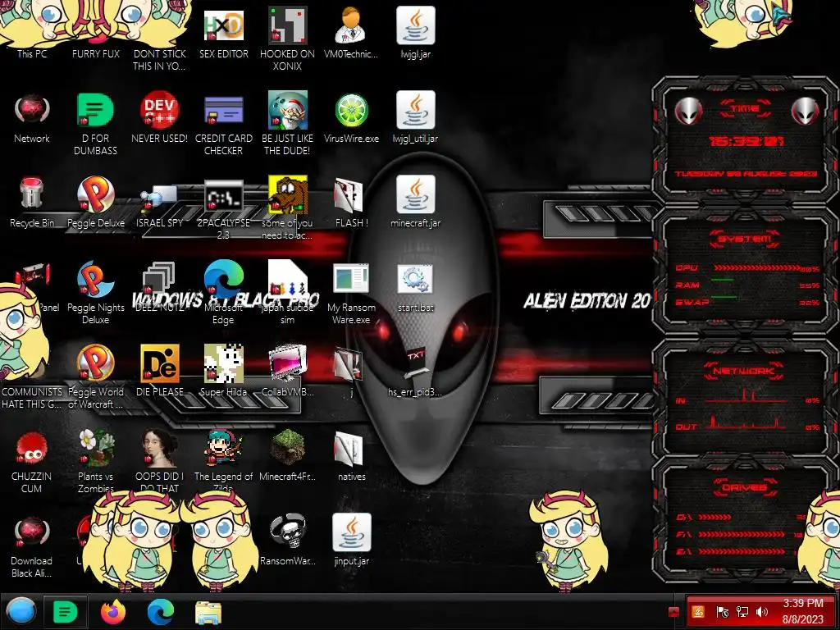Select the Peggle Deluxe icon
Screen dimensions: 840x630
point(95,202)
